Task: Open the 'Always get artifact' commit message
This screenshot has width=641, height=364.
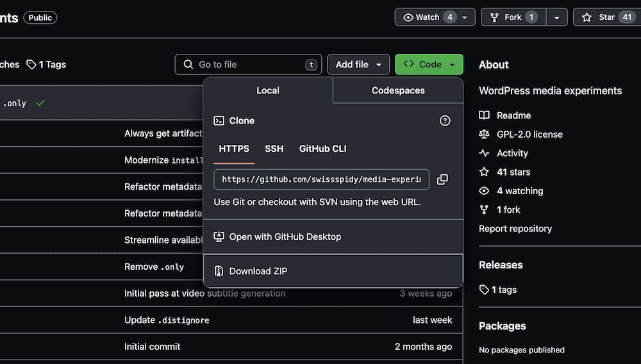Action: (x=163, y=133)
